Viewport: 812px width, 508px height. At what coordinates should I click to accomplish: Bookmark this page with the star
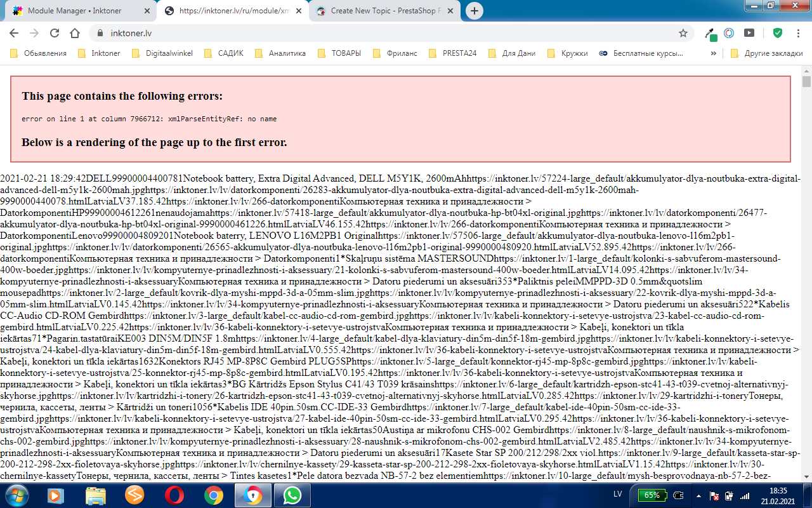point(683,33)
